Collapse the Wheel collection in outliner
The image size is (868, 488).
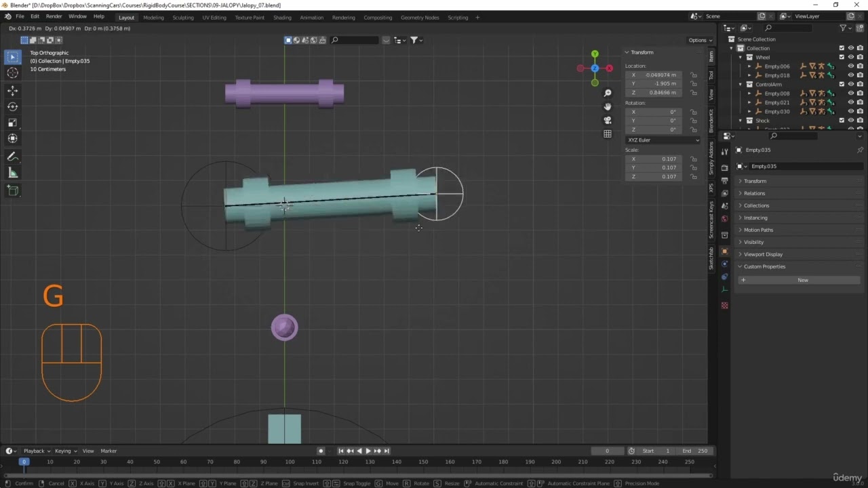tap(741, 57)
